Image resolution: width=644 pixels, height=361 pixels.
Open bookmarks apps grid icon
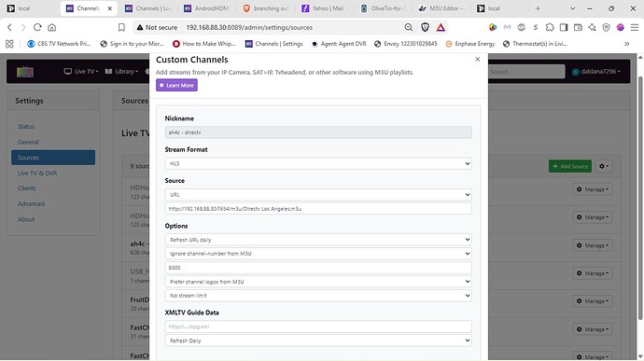(9, 44)
